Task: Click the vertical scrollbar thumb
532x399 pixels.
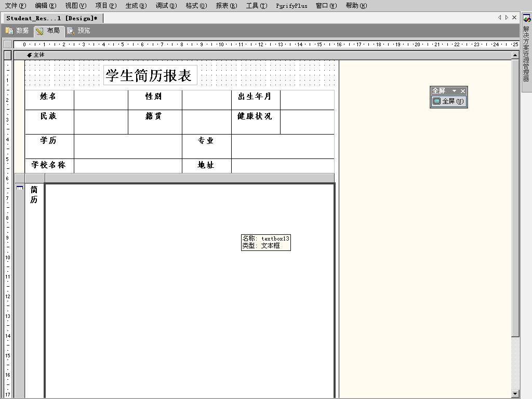Action: pyautogui.click(x=515, y=198)
